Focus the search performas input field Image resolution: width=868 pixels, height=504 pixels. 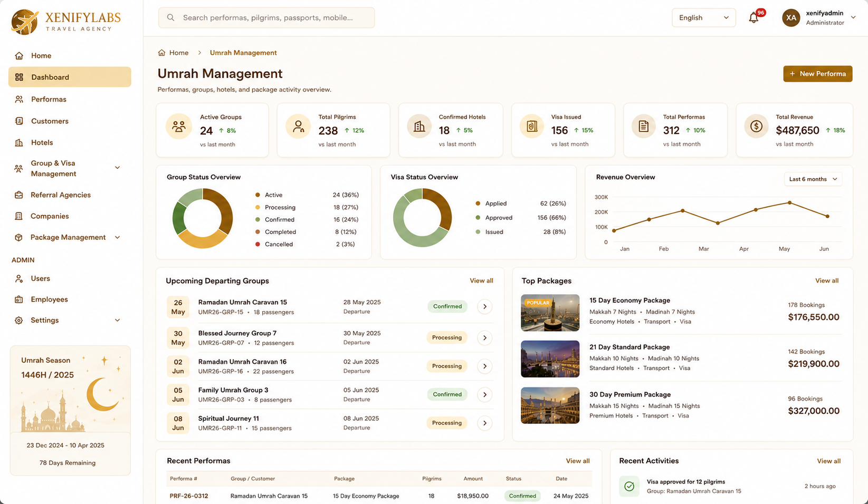point(266,17)
